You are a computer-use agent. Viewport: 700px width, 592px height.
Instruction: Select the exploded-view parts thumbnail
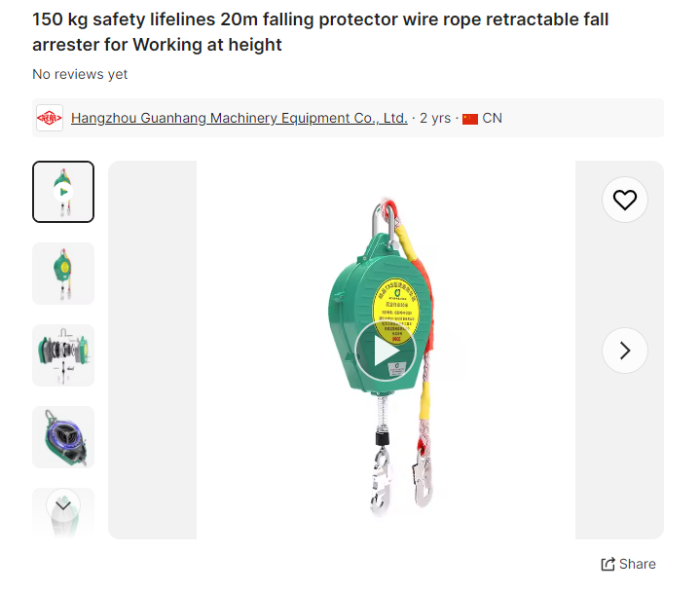(63, 355)
